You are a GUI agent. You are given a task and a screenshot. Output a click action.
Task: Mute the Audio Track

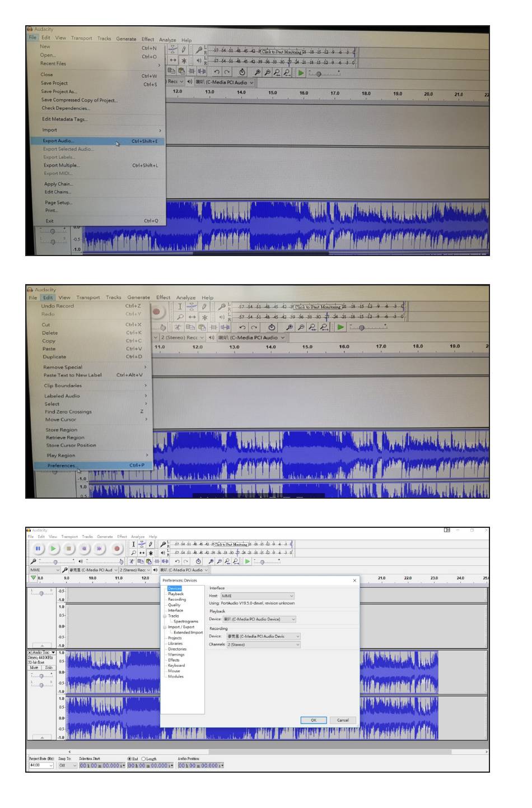[x=34, y=667]
